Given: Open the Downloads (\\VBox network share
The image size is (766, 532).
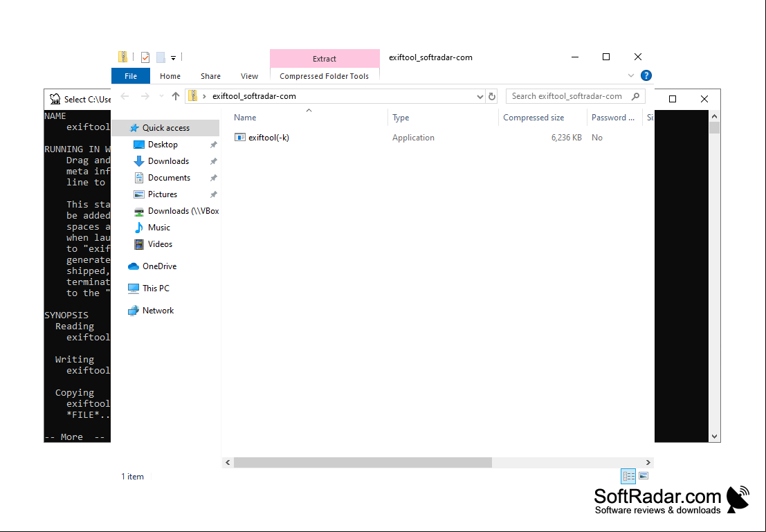Looking at the screenshot, I should 183,211.
